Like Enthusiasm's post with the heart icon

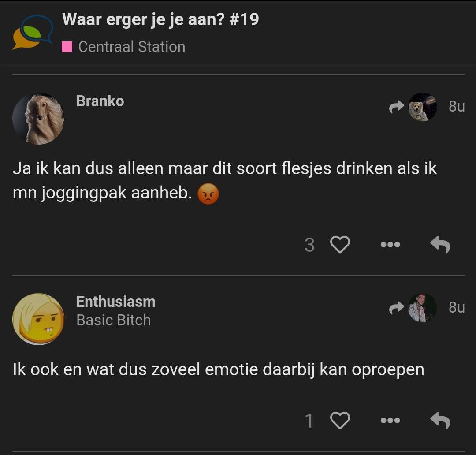coord(340,420)
